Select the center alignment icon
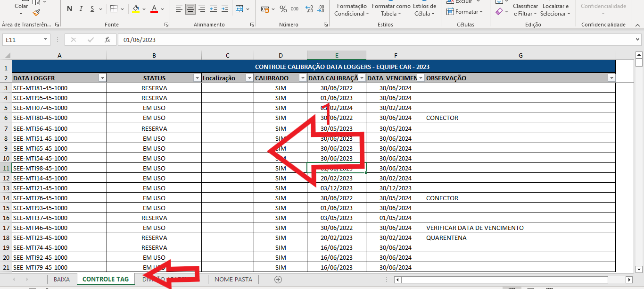Viewport: 644px width, 289px height. 190,8
